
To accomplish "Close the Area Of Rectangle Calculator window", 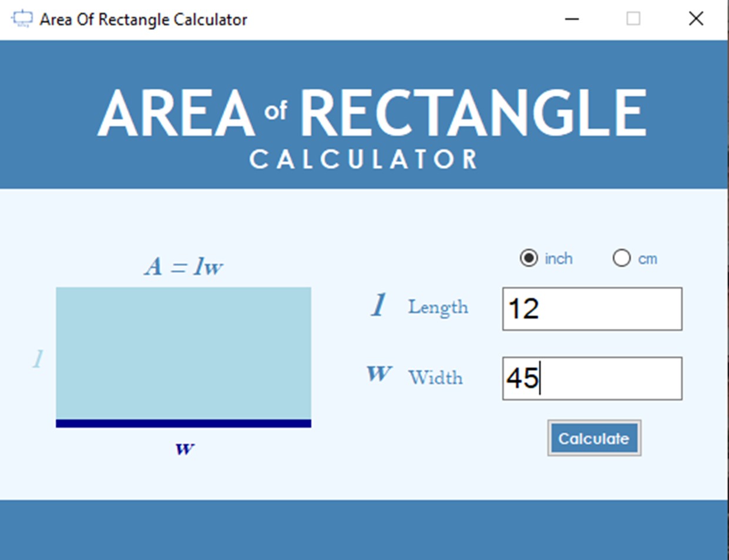I will pyautogui.click(x=696, y=19).
